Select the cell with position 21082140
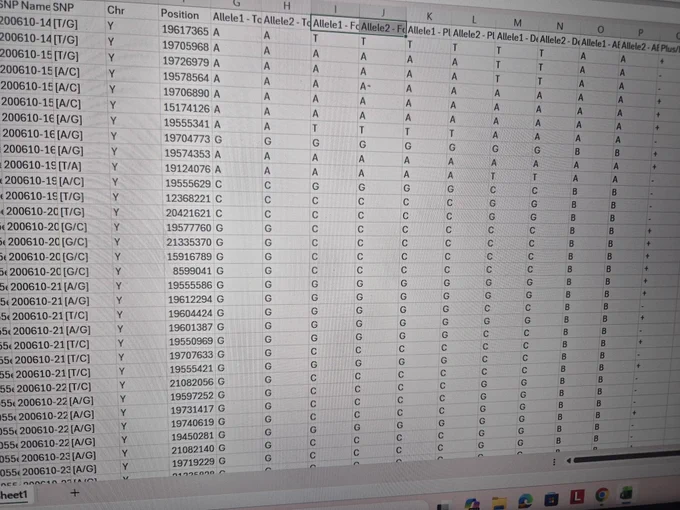 pos(193,449)
